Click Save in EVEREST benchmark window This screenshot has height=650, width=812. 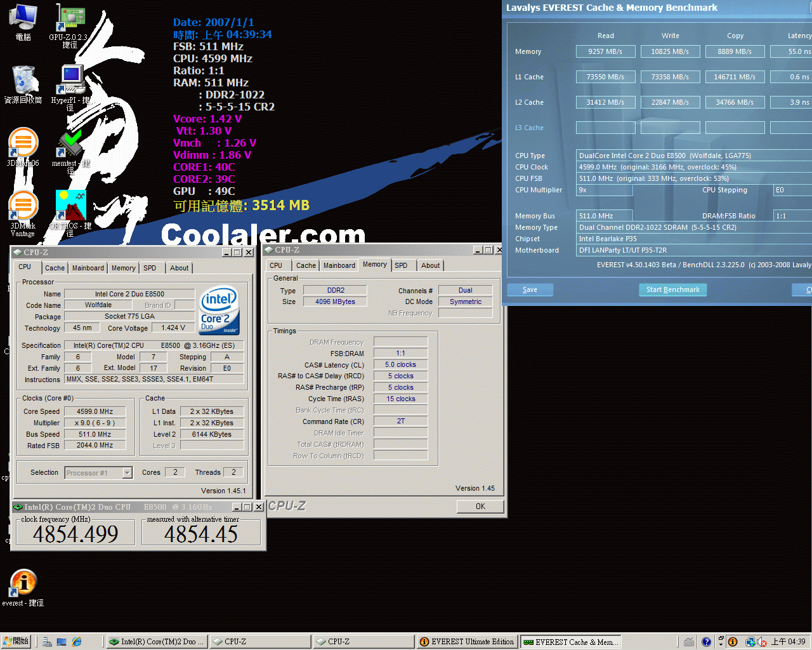pos(530,289)
